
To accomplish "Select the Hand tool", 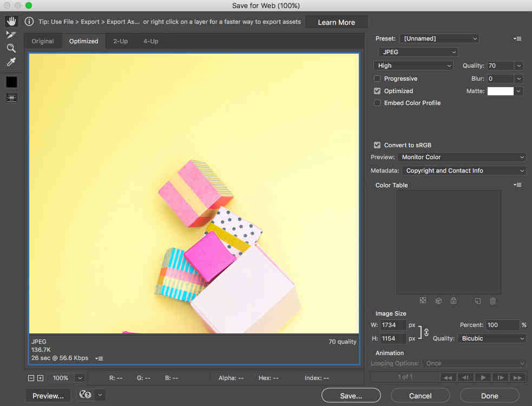I will [11, 22].
